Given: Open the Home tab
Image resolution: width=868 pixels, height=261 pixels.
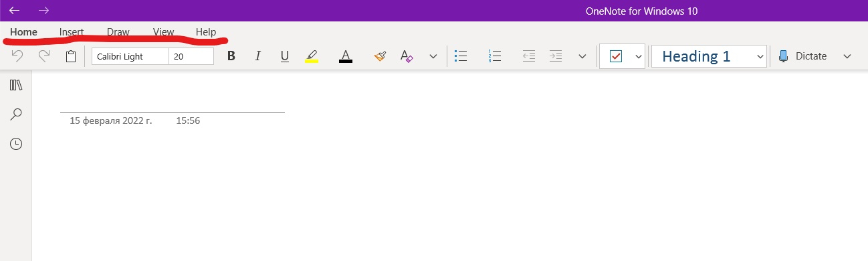Looking at the screenshot, I should point(23,32).
